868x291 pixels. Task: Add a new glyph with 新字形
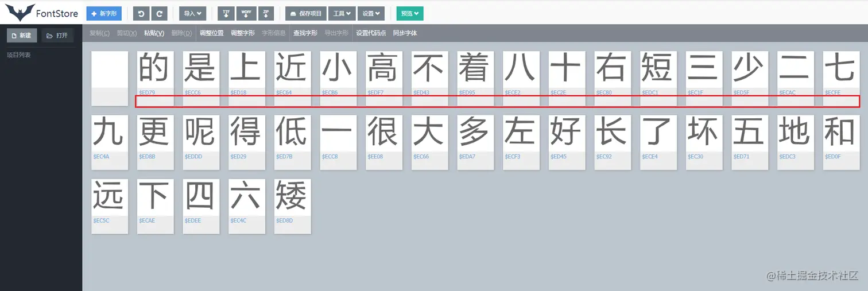click(x=104, y=13)
